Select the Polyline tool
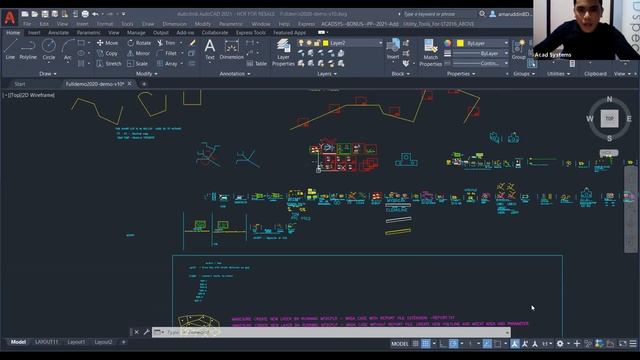Viewport: 640px width, 360px height. [28, 49]
